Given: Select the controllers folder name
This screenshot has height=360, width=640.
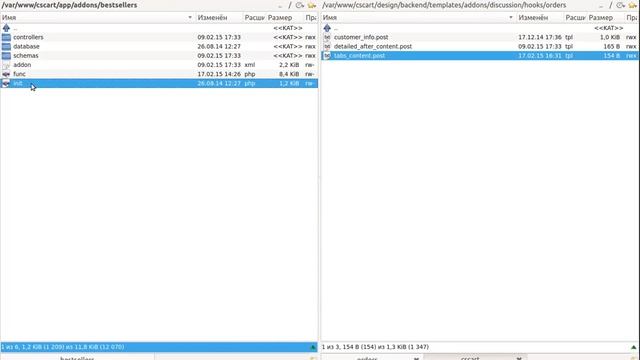Looking at the screenshot, I should click(28, 37).
